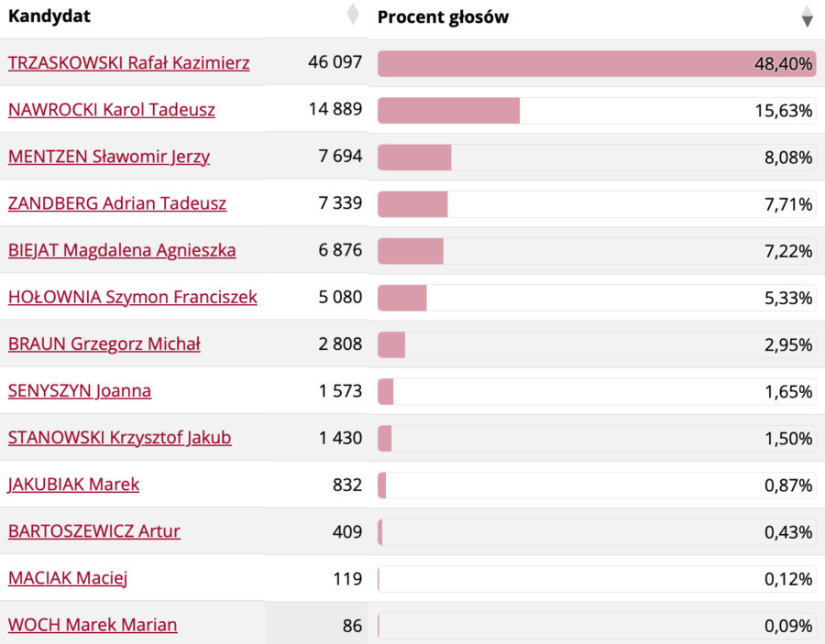Click the 46 097 vote count cell
The image size is (825, 644).
[335, 63]
